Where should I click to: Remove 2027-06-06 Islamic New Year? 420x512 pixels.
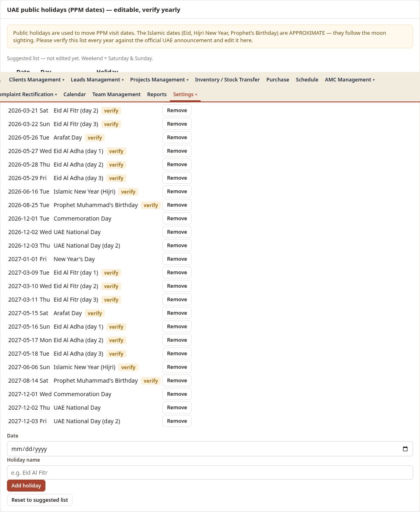(177, 367)
